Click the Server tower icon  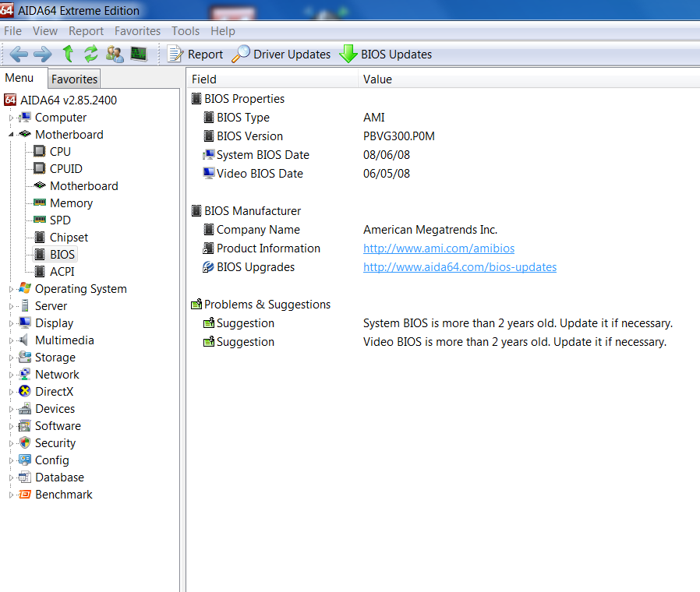coord(25,305)
